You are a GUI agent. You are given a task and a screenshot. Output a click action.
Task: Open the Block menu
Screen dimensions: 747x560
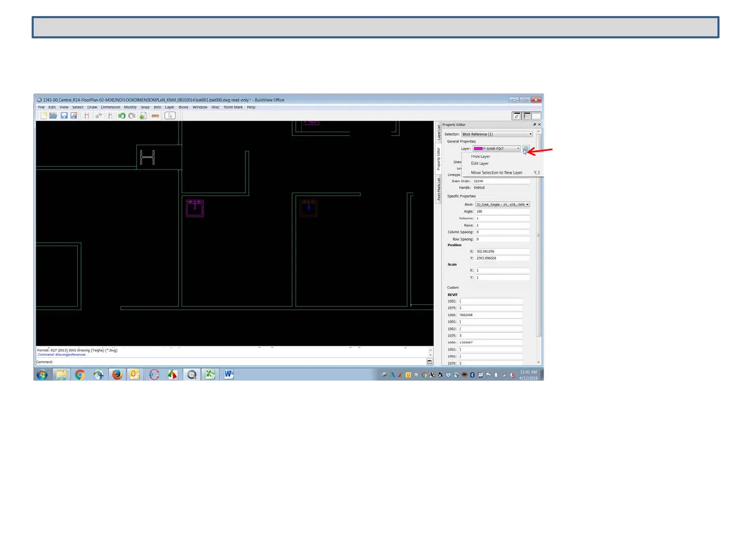(x=184, y=107)
